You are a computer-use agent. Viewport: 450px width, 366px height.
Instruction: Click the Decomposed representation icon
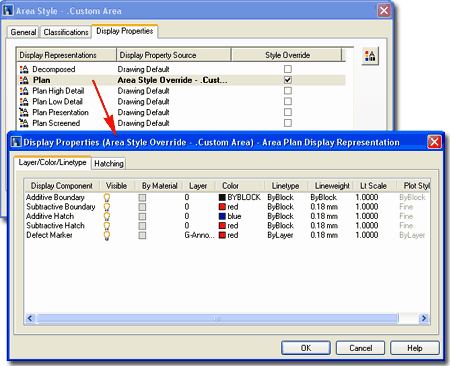(24, 69)
